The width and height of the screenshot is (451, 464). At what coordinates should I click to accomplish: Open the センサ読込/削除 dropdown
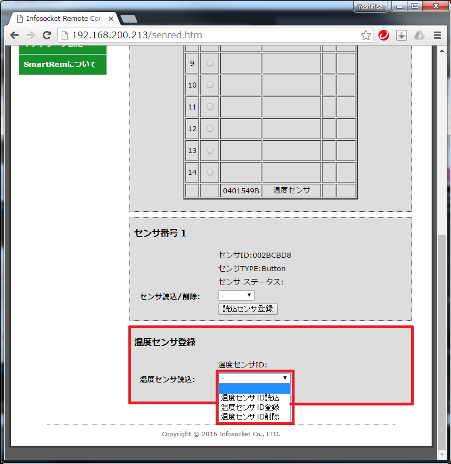click(236, 295)
